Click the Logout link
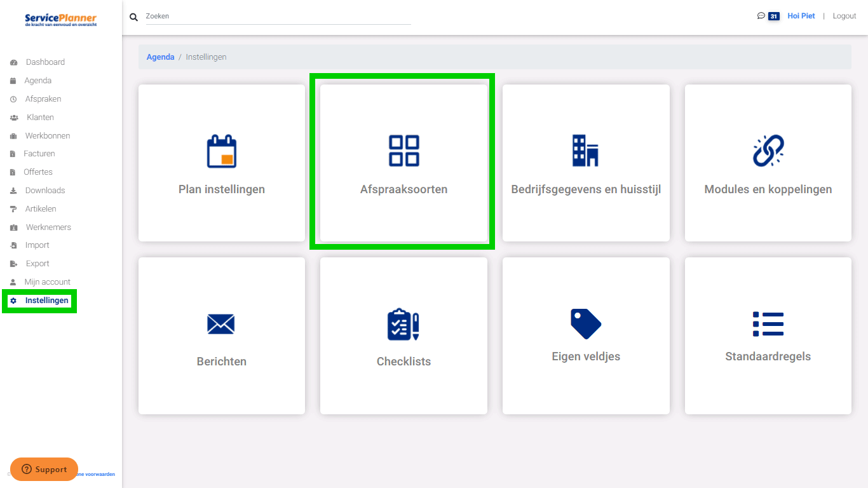868x488 pixels. pyautogui.click(x=844, y=16)
